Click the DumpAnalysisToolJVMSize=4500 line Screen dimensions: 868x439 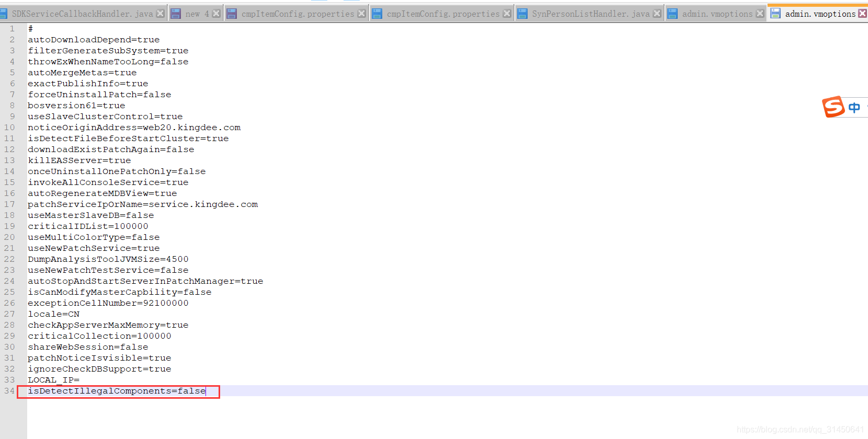click(x=108, y=259)
